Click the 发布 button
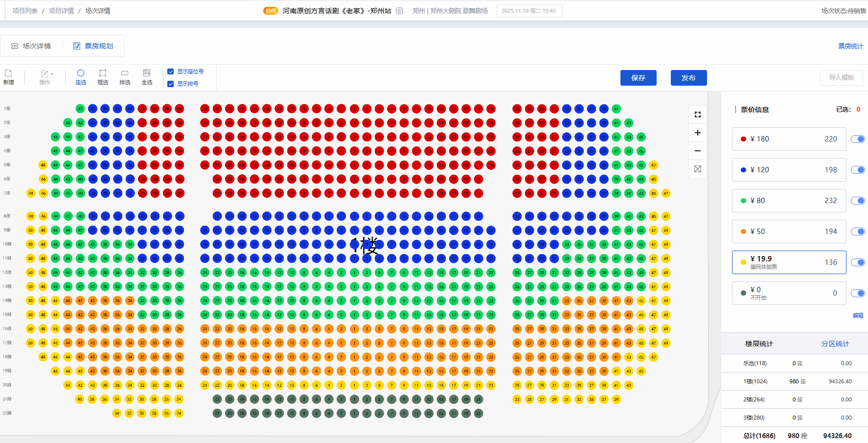868x443 pixels. [688, 78]
